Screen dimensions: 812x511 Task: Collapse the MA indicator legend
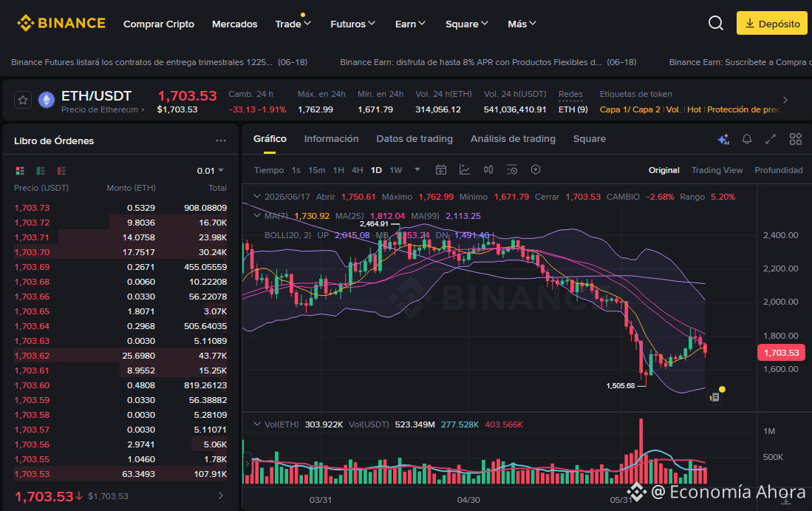click(x=256, y=216)
